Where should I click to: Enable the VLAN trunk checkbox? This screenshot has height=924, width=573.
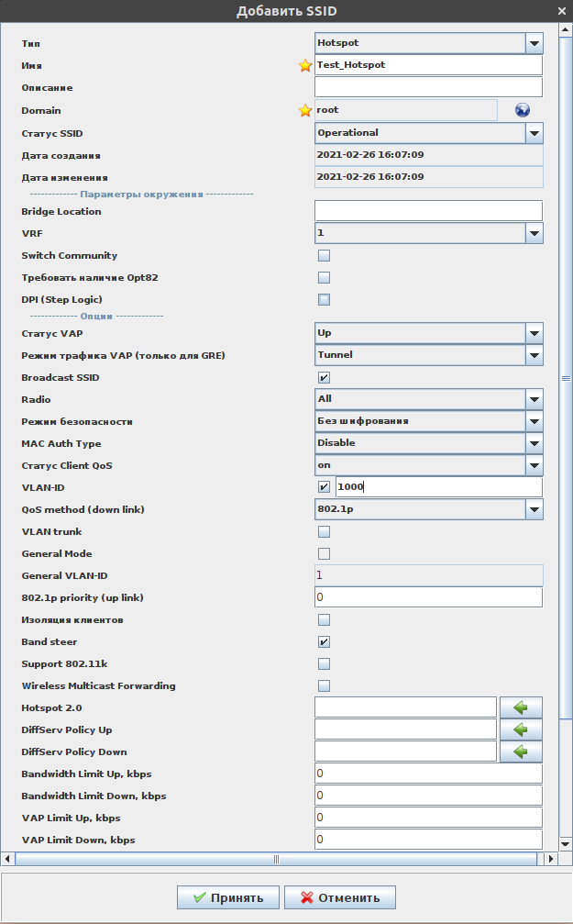324,531
